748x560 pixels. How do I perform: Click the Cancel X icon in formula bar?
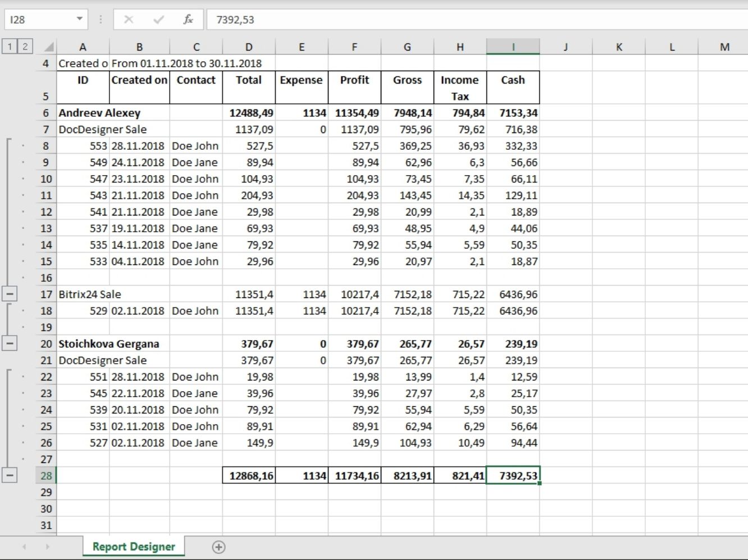coord(129,20)
